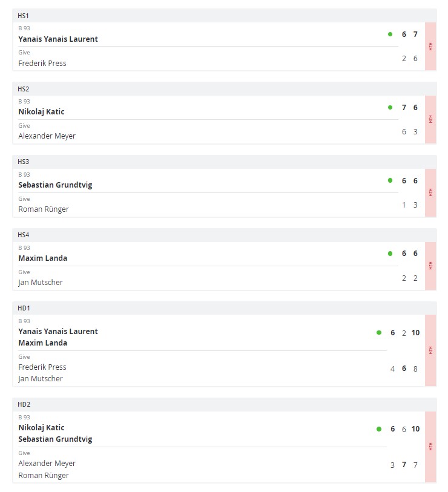The width and height of the screenshot is (448, 492).
Task: Open Sebastian Grundtvig profile in HS3
Action: 55,185
